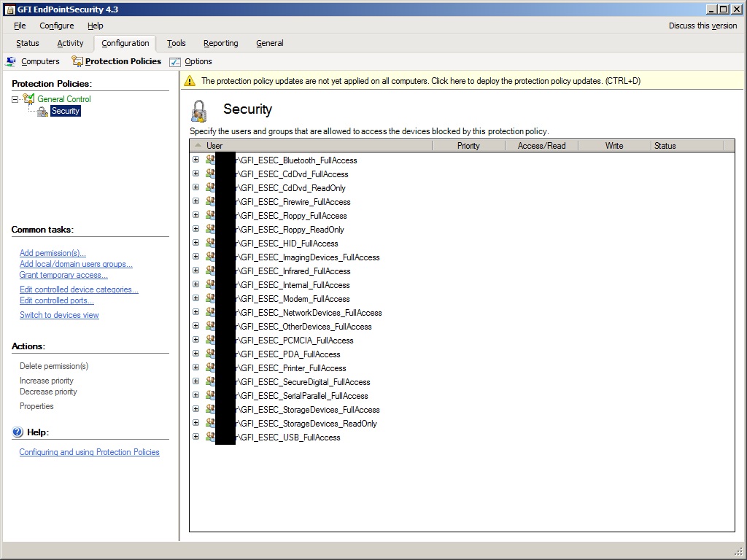Click group icon for USB_FullAccess row
The height and width of the screenshot is (560, 747).
click(x=210, y=436)
